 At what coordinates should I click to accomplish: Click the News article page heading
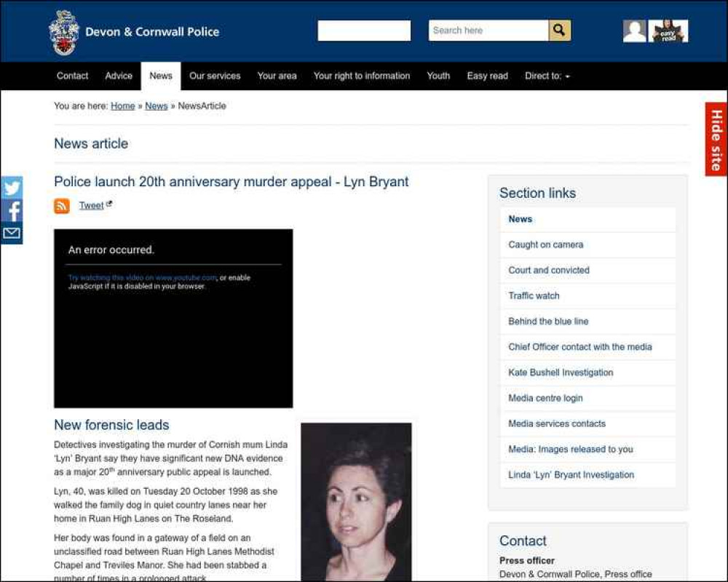91,143
